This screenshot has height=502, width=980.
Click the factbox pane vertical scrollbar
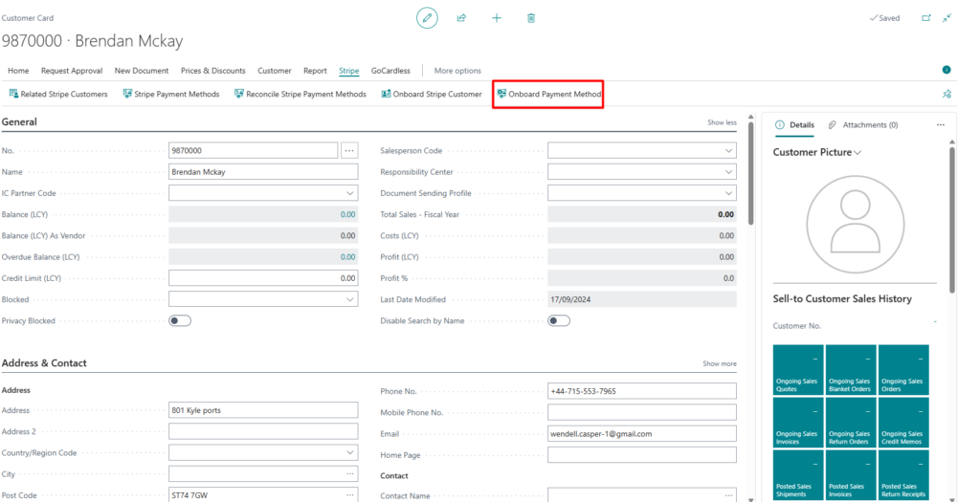tap(952, 219)
